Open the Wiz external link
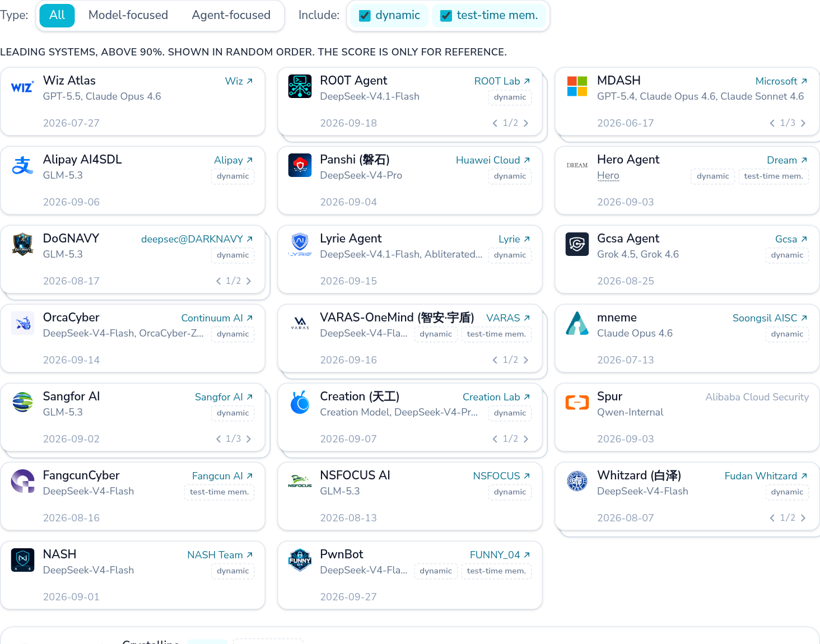 (239, 81)
